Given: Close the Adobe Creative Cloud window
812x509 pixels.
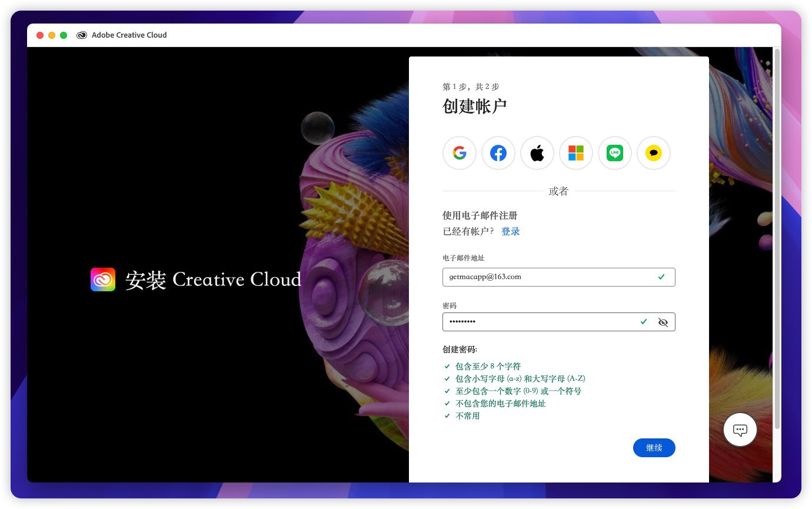Looking at the screenshot, I should [40, 35].
